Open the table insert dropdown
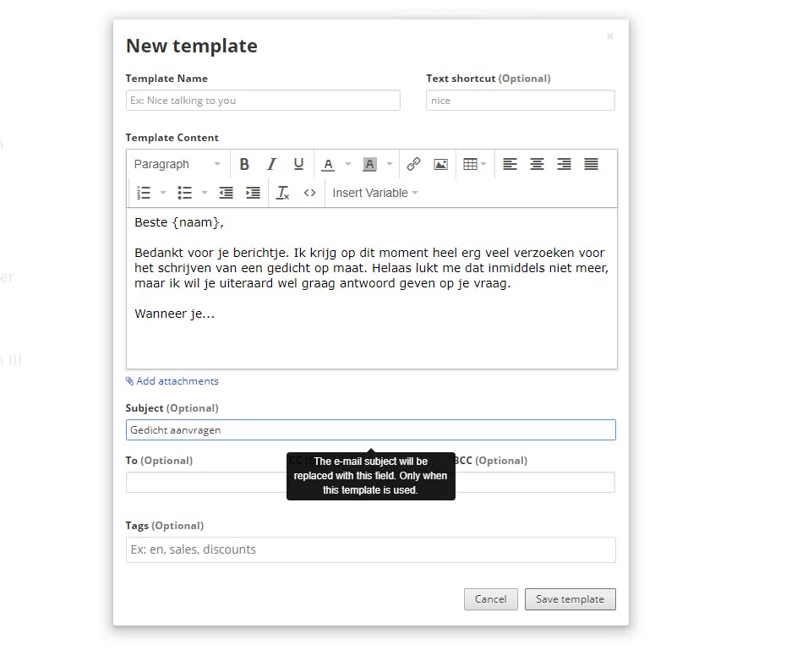The width and height of the screenshot is (786, 672). (474, 164)
